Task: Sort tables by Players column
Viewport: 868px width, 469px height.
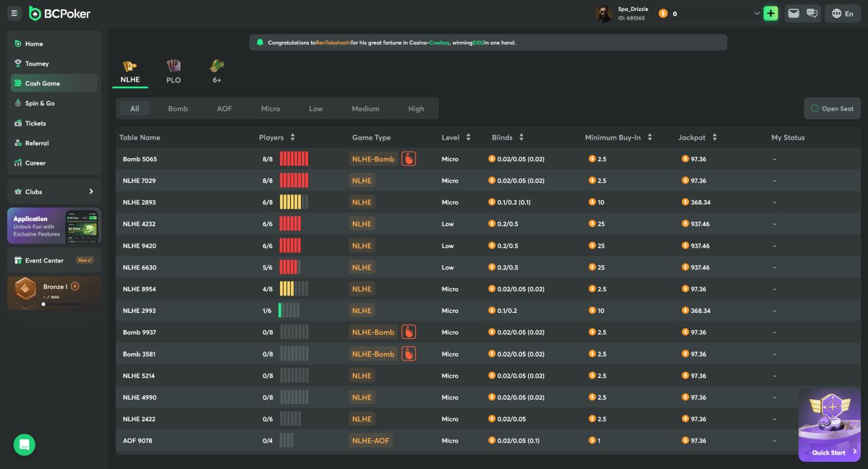Action: click(292, 137)
